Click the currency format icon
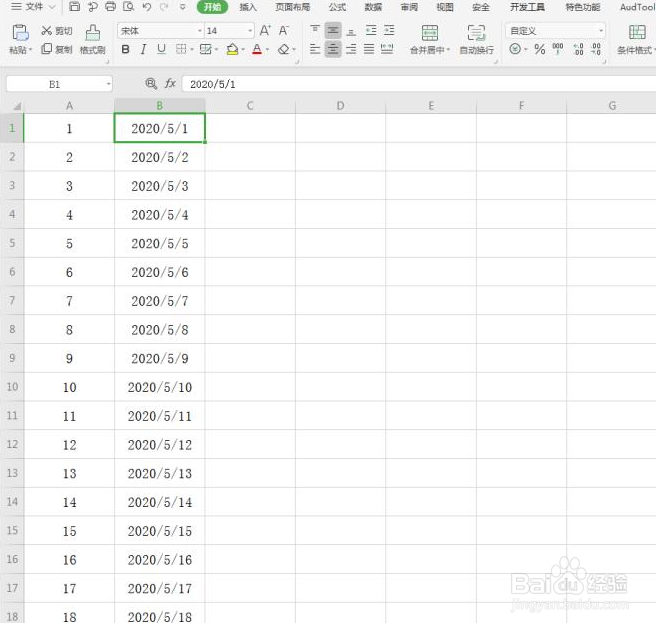Screen dimensions: 666x628 [x=515, y=49]
